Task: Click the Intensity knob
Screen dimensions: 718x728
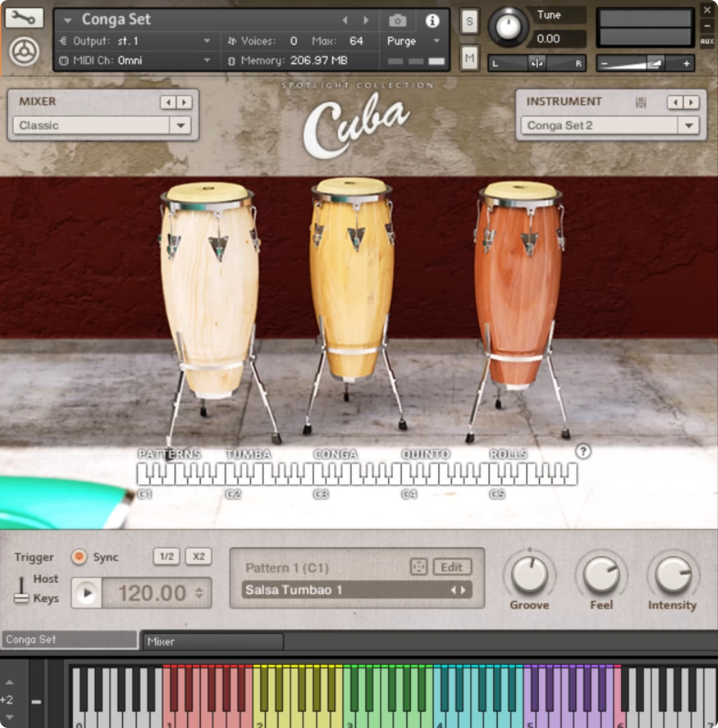Action: pos(673,575)
